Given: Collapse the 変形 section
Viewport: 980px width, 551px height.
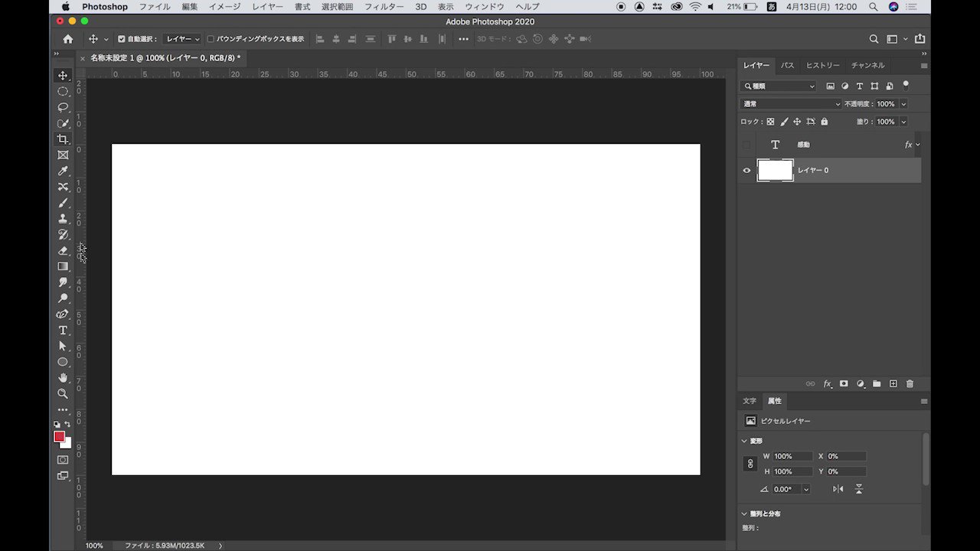Looking at the screenshot, I should (744, 441).
